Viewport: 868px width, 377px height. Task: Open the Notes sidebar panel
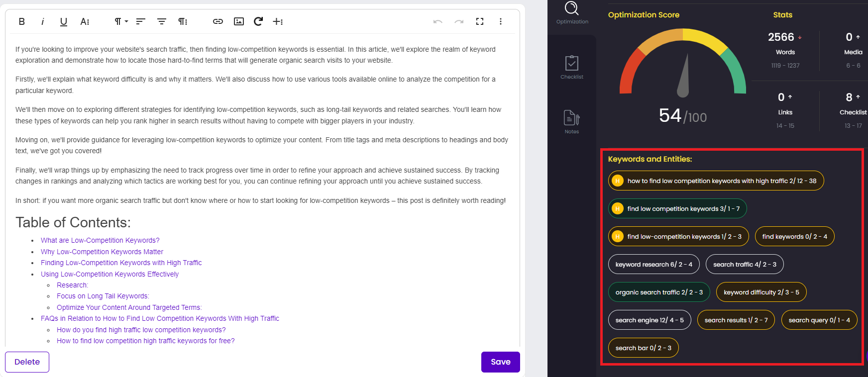click(x=572, y=122)
